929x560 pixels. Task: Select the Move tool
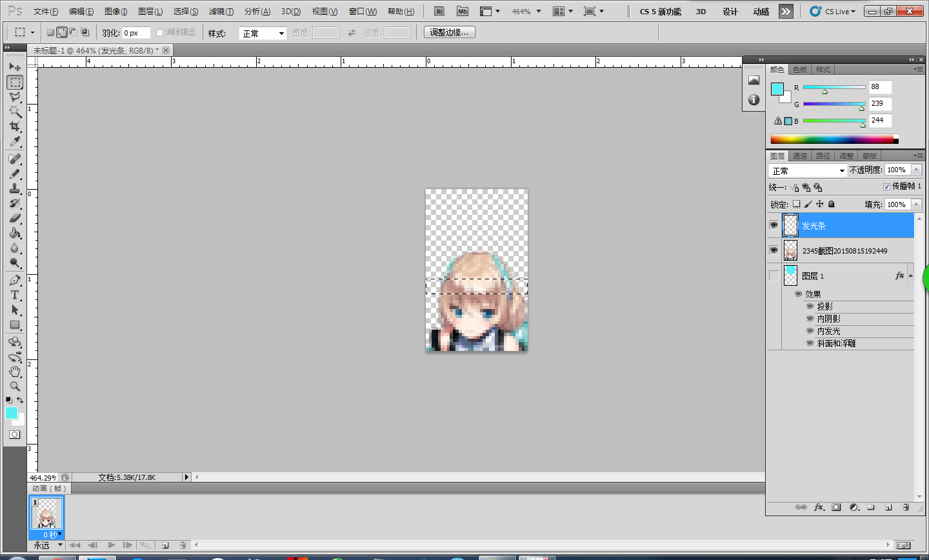click(15, 66)
